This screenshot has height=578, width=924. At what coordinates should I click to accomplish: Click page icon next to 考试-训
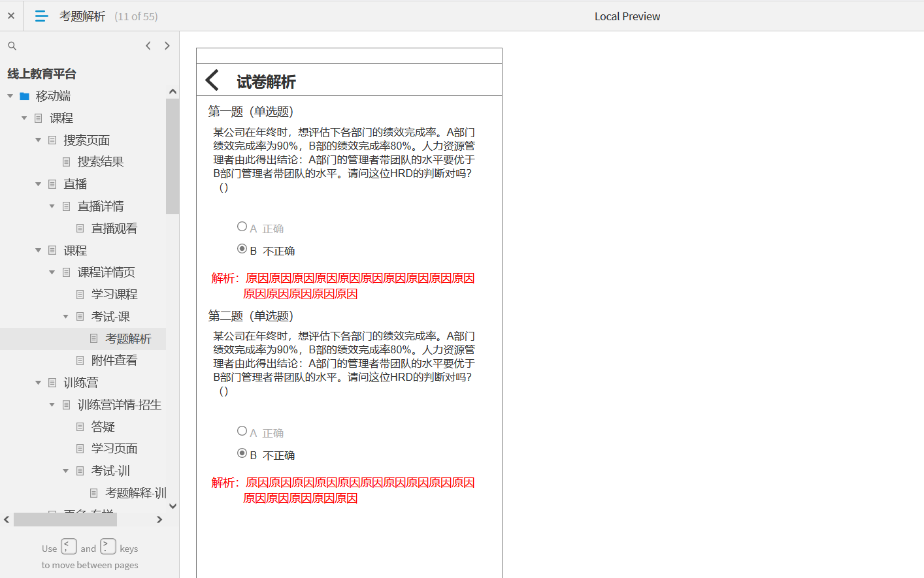(x=80, y=471)
